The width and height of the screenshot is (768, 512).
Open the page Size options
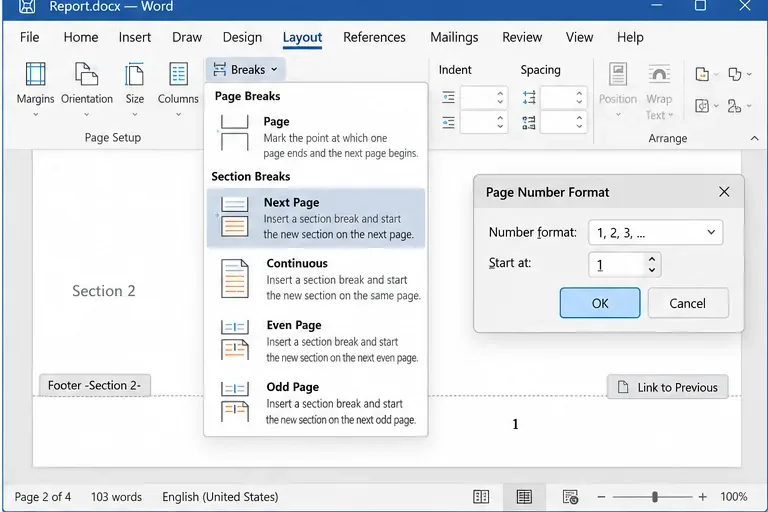(x=135, y=89)
